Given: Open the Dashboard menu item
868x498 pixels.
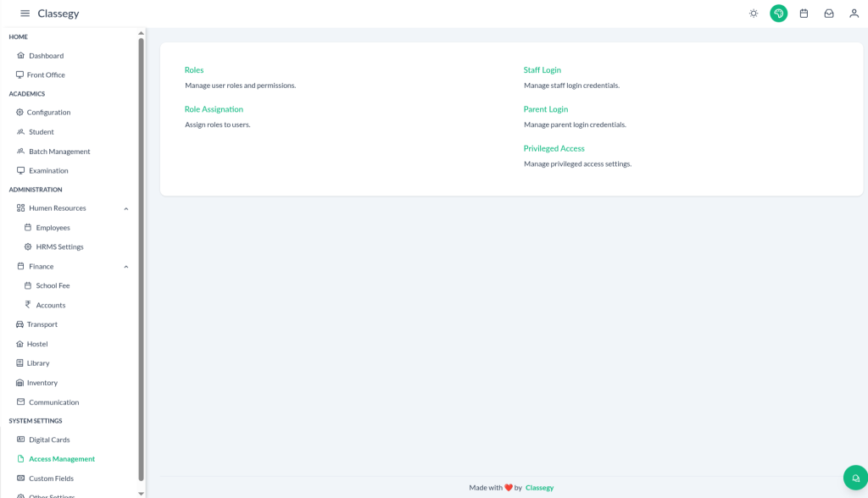Looking at the screenshot, I should 46,56.
